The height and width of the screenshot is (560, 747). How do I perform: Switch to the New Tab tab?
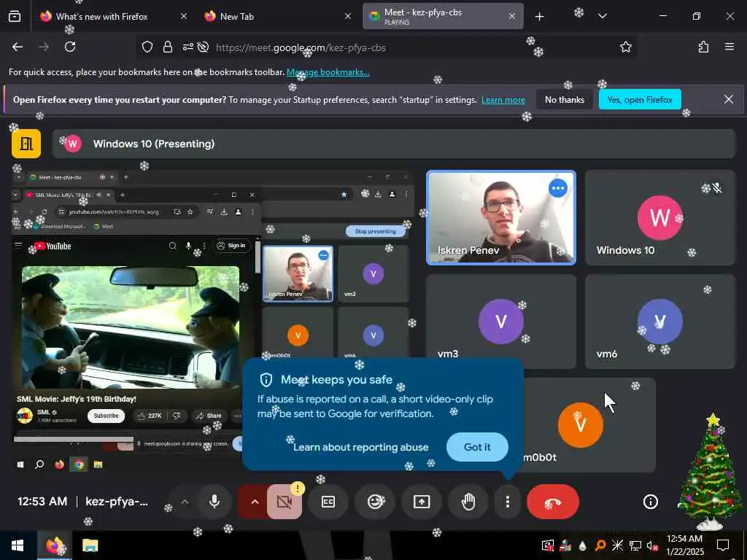point(237,17)
